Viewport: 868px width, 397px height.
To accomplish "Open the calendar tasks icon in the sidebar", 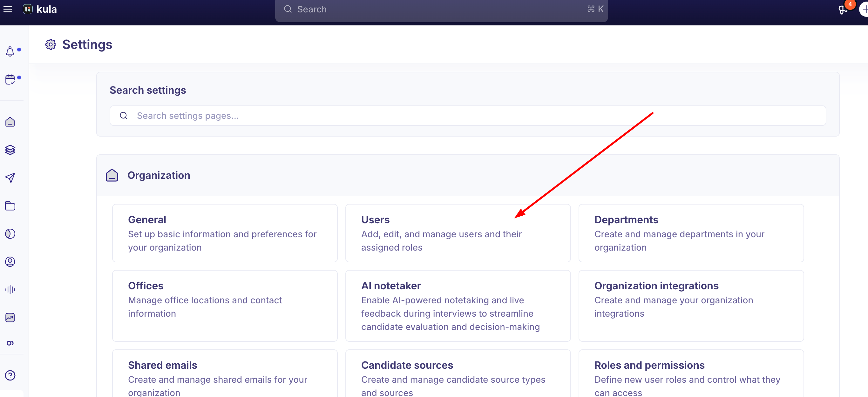I will point(10,79).
